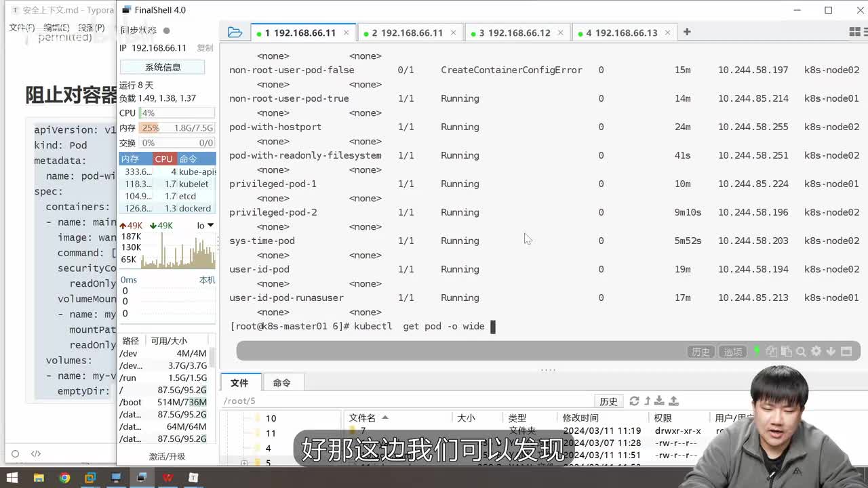Viewport: 868px width, 488px height.
Task: Close session tab 4 192.168.66.13
Action: (667, 33)
